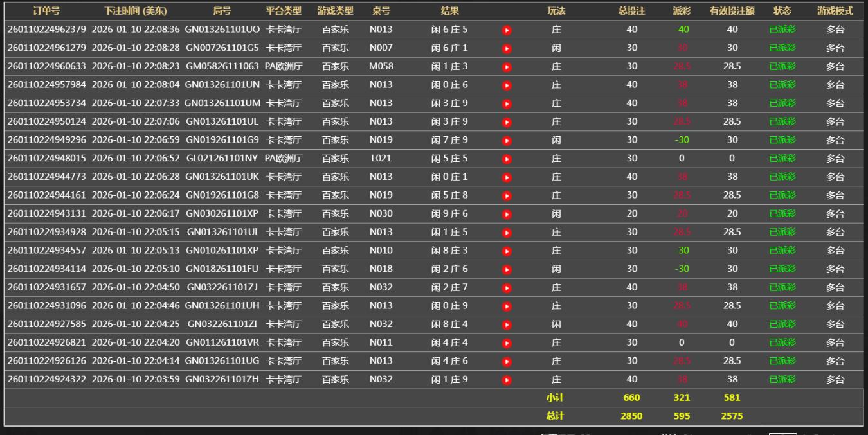Image resolution: width=868 pixels, height=435 pixels.
Task: Sort by 订单号 column header
Action: 46,11
